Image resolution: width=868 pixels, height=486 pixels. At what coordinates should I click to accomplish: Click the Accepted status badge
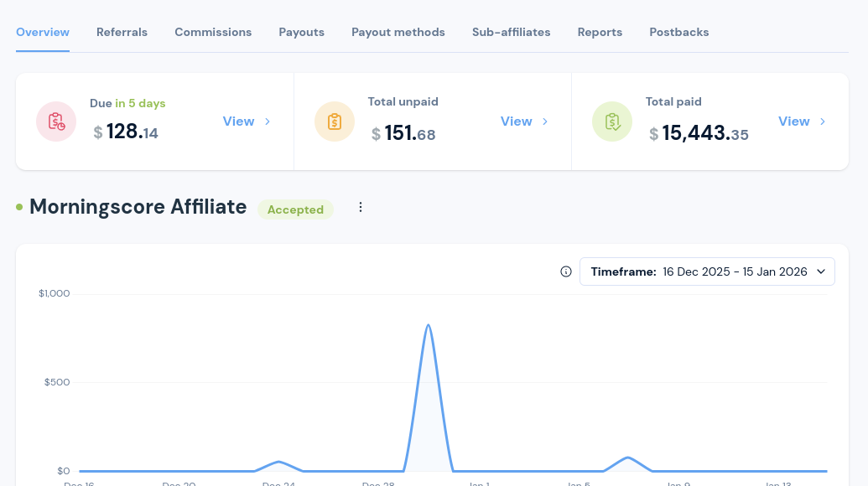(295, 209)
